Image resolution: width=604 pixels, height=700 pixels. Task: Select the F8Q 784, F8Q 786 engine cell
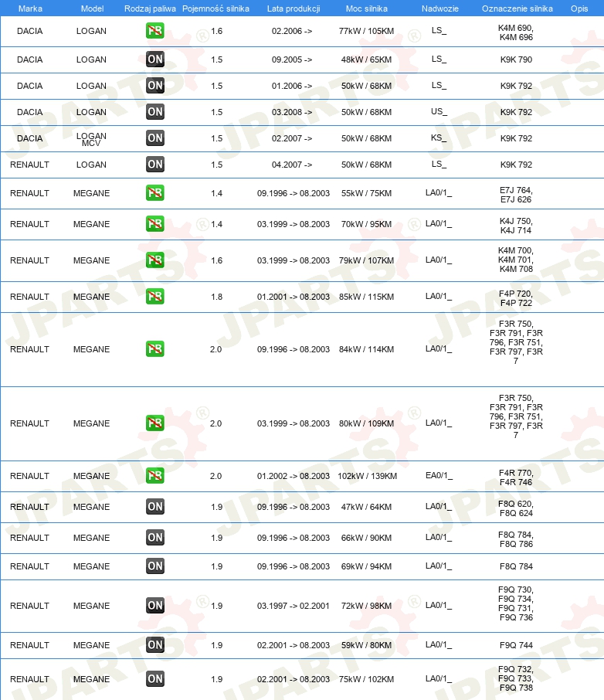(516, 539)
